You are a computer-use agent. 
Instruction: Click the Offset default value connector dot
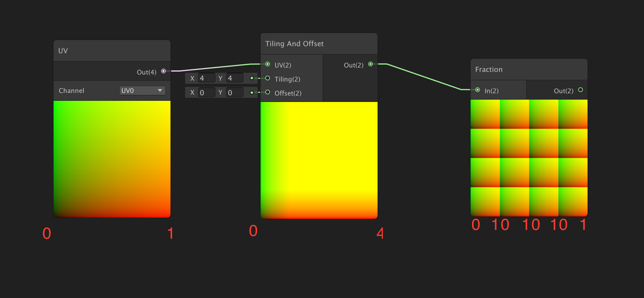click(x=252, y=93)
